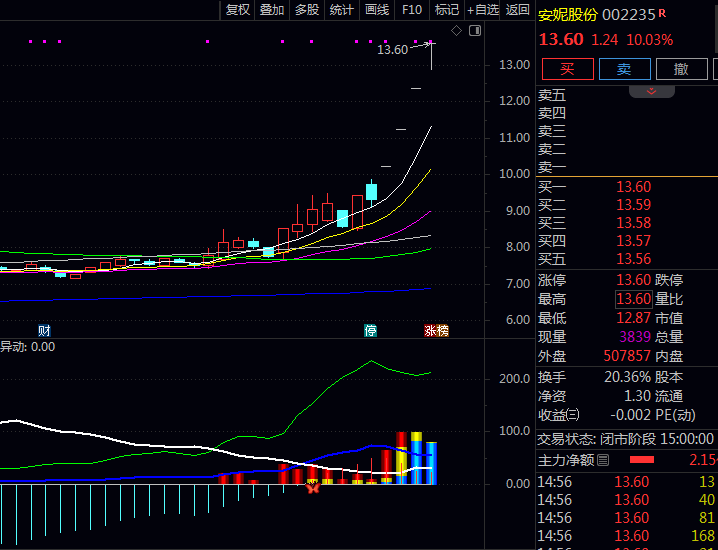
Task: Select the 画线 drawing tool
Action: point(377,10)
